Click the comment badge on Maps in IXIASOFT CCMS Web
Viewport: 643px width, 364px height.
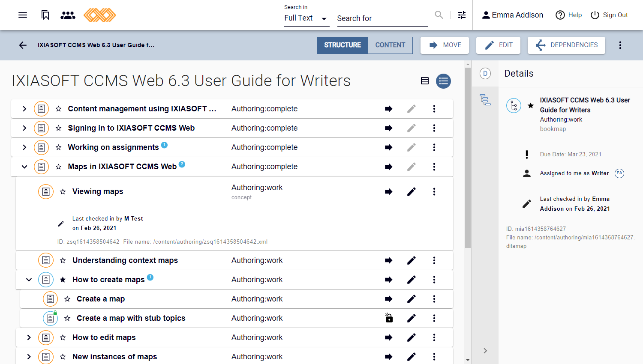point(182,164)
